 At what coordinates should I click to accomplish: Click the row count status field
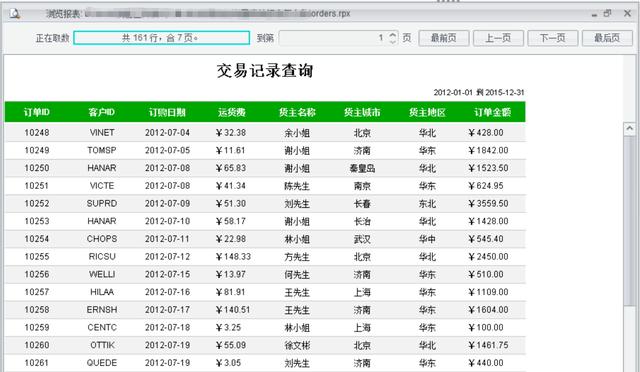click(x=162, y=38)
